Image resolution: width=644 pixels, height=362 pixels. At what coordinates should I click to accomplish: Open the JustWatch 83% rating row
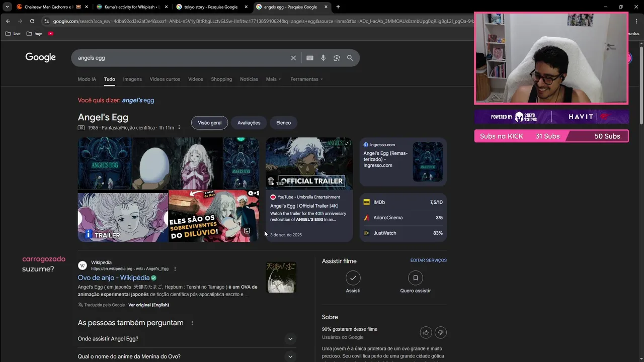(x=403, y=233)
